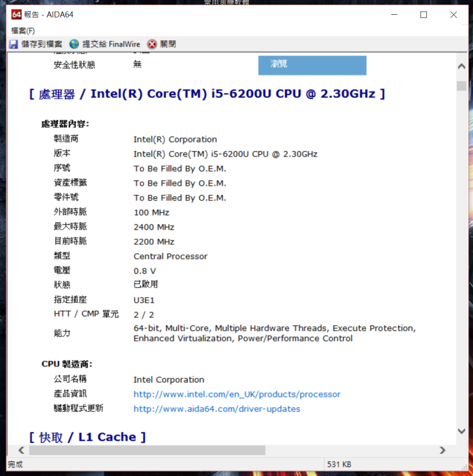Click the red X close-report icon

[x=152, y=44]
